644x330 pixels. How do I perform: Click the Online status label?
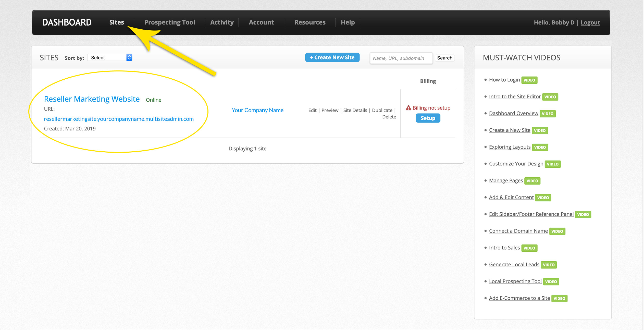154,100
